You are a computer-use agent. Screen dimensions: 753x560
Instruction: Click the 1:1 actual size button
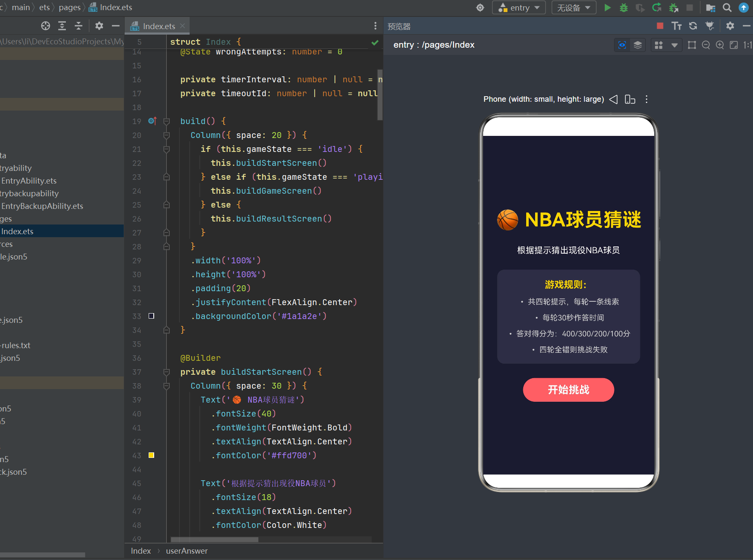coord(748,45)
